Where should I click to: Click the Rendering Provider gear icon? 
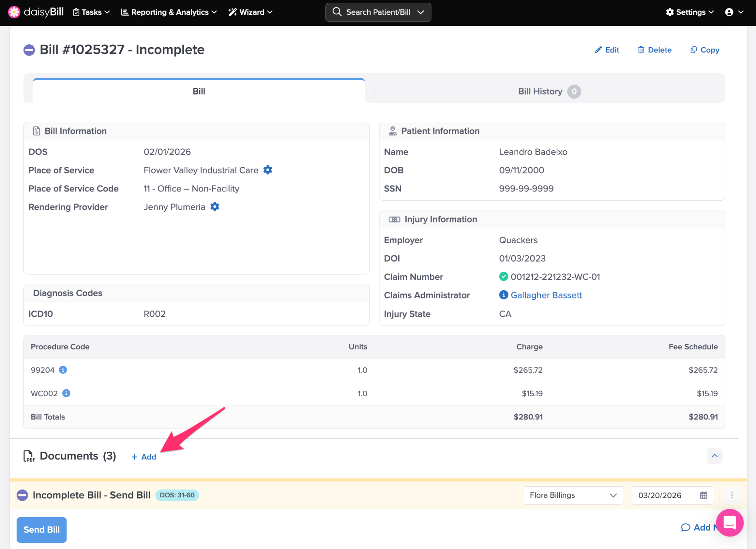[x=215, y=207]
